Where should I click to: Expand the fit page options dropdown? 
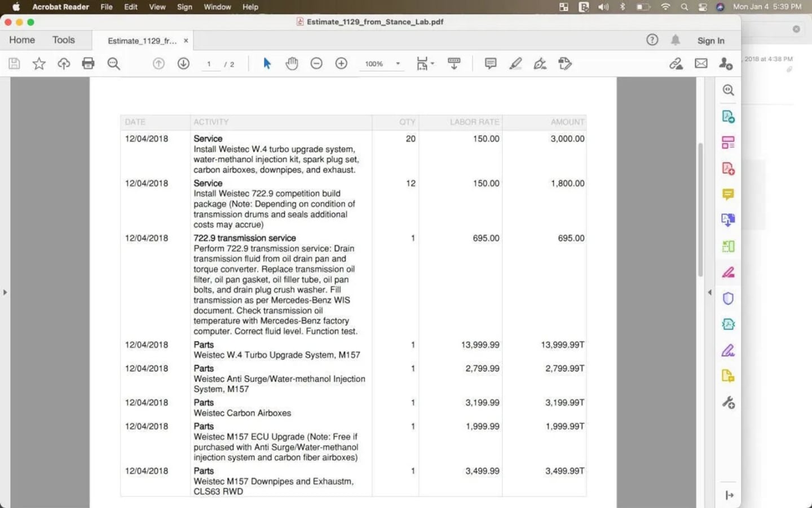(433, 64)
